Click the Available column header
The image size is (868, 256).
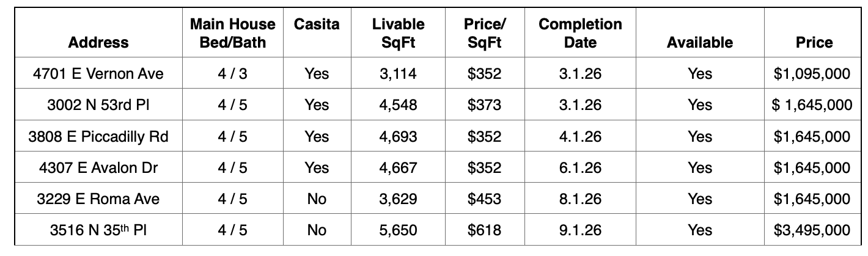pos(699,42)
